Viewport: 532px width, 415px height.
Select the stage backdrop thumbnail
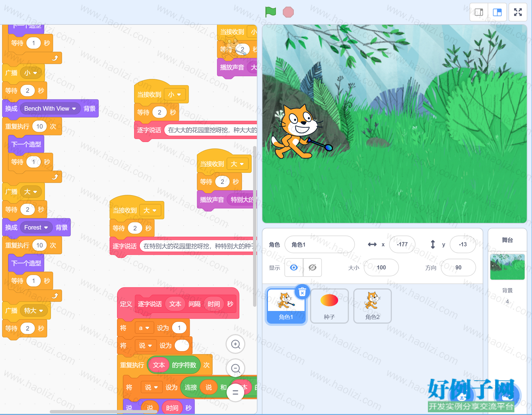click(507, 267)
